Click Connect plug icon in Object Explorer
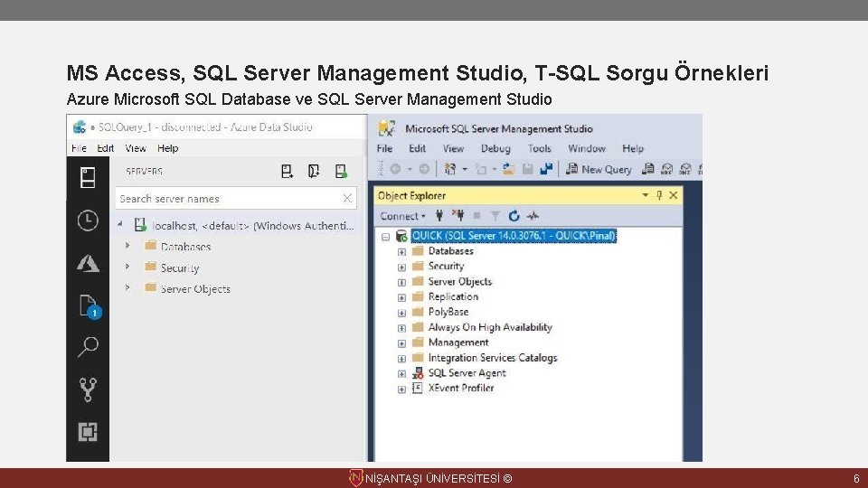This screenshot has height=488, width=868. tap(439, 216)
